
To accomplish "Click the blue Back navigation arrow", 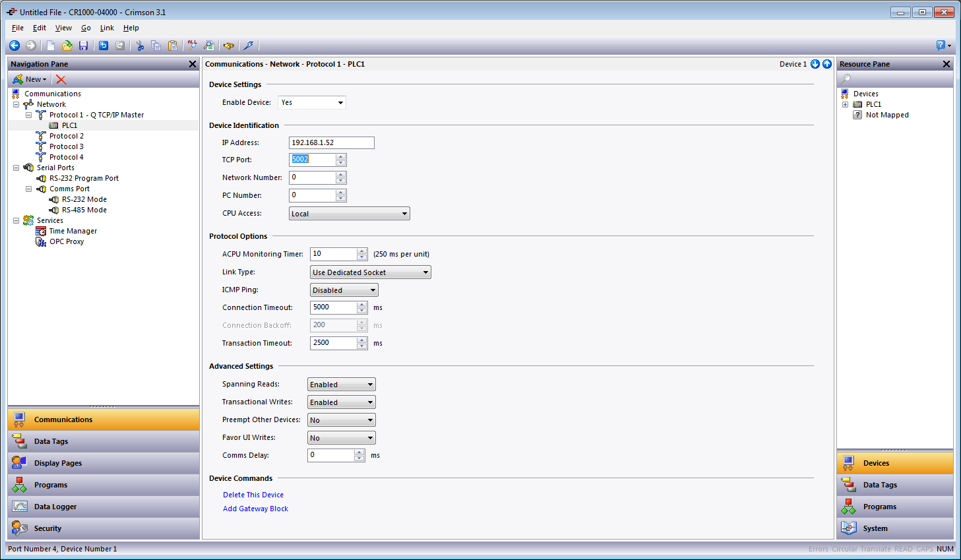I will [15, 46].
